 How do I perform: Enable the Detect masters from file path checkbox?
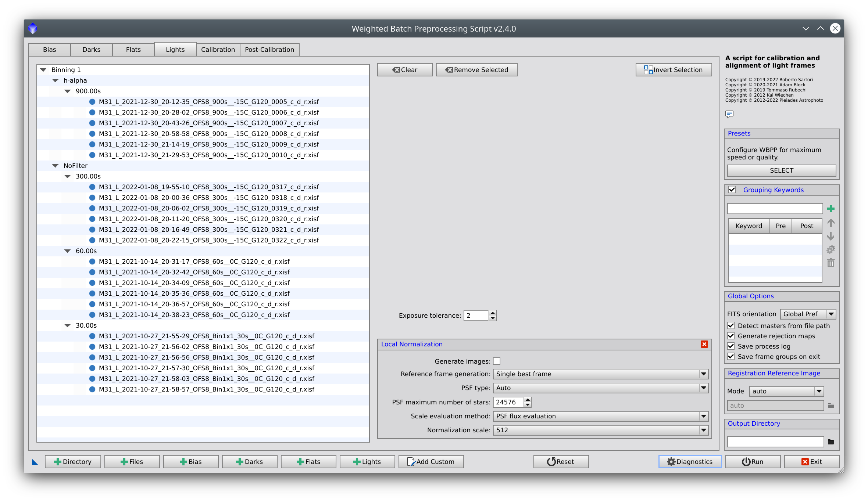click(x=731, y=326)
